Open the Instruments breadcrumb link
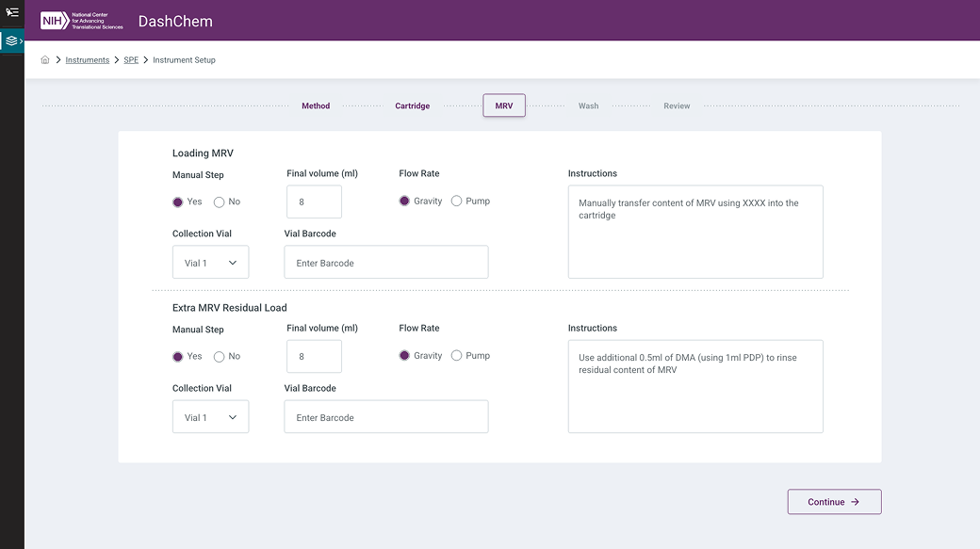This screenshot has width=980, height=549. pos(88,60)
